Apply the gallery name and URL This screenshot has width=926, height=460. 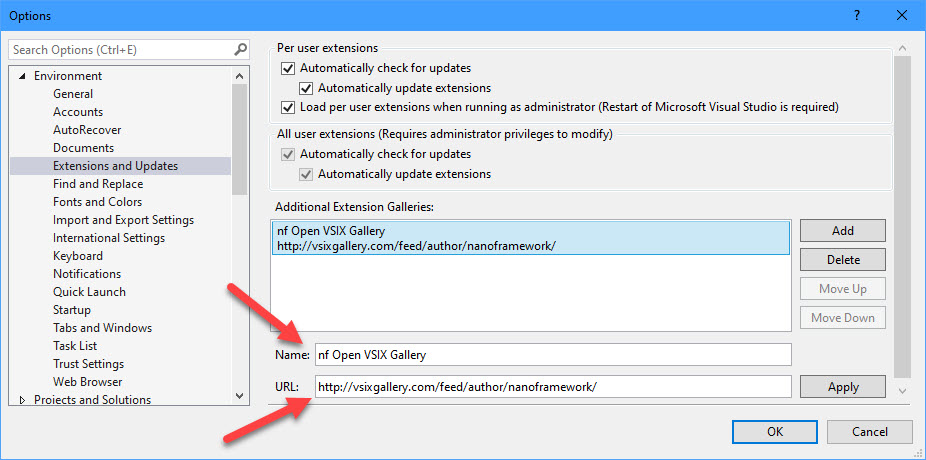point(843,387)
